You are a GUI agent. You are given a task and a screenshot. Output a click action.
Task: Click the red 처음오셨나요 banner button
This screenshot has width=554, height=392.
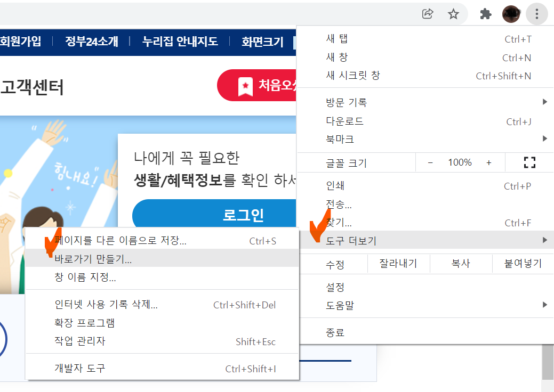256,85
